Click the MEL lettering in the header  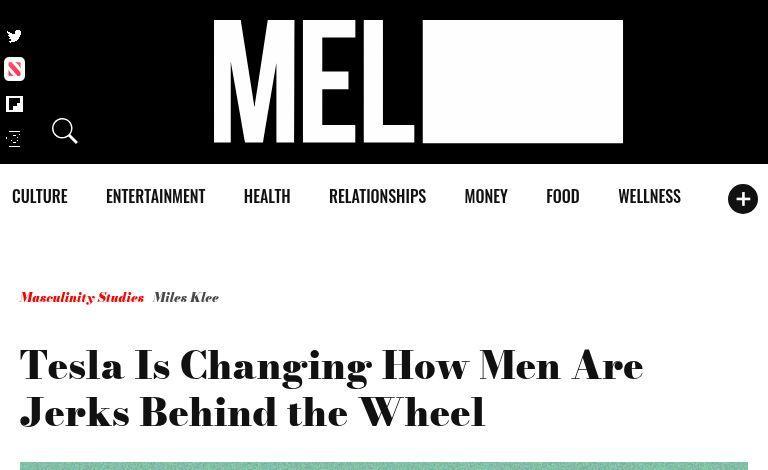[313, 82]
